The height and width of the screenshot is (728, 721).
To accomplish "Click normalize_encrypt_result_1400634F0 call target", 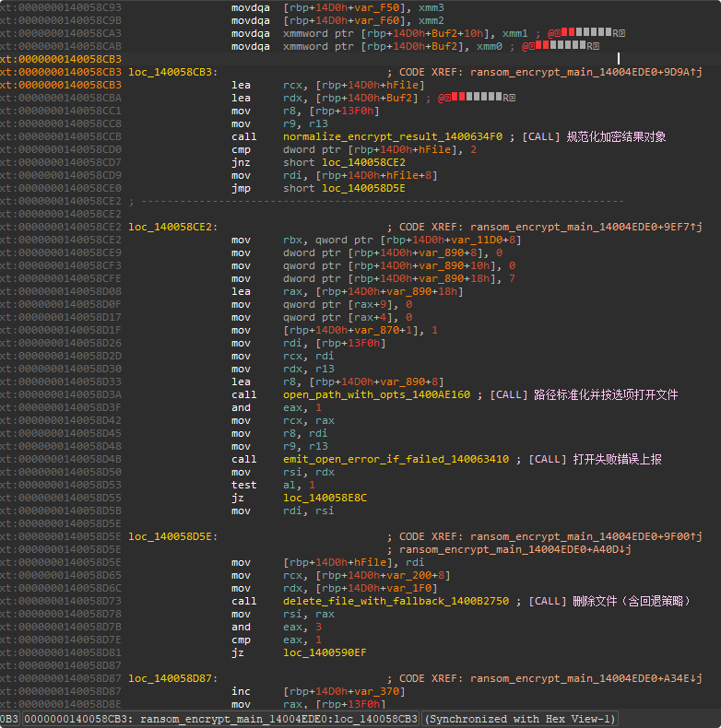I will click(393, 136).
